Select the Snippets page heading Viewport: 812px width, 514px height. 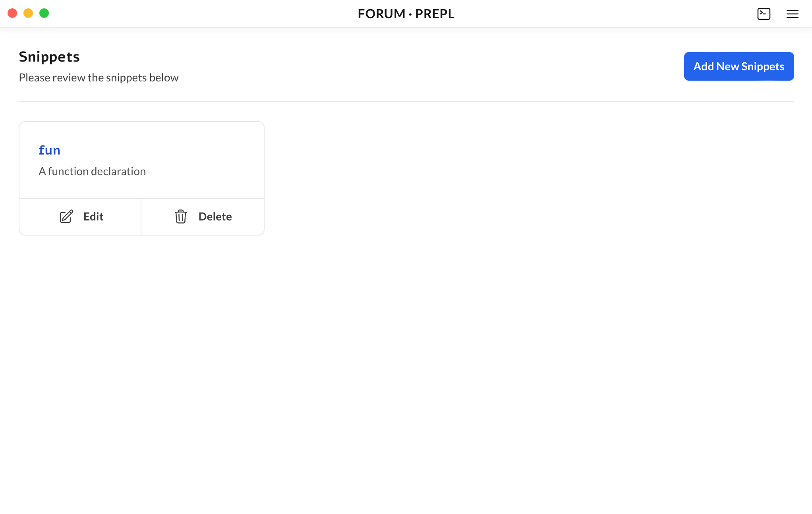click(49, 57)
